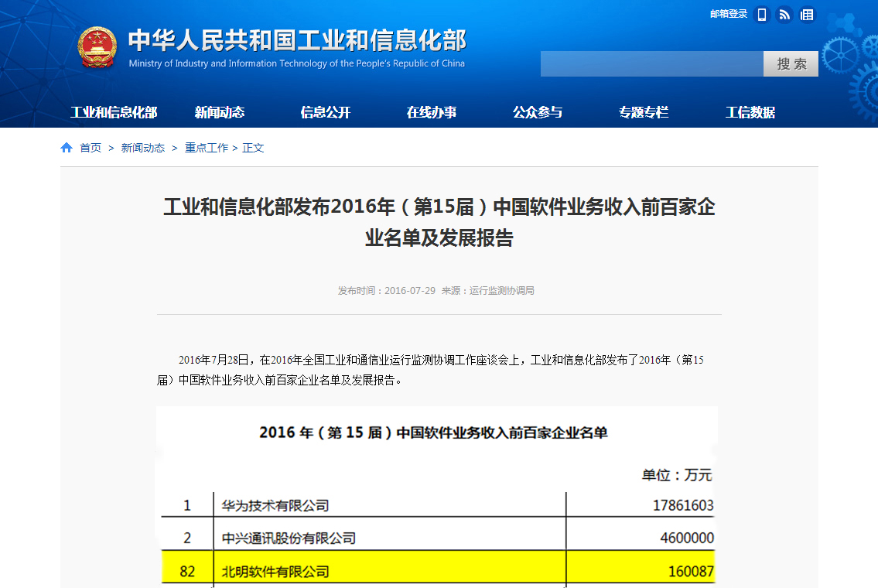Click the highlighted 北明软件有限公司 table row
Screen dimensions: 878x588
tap(438, 572)
